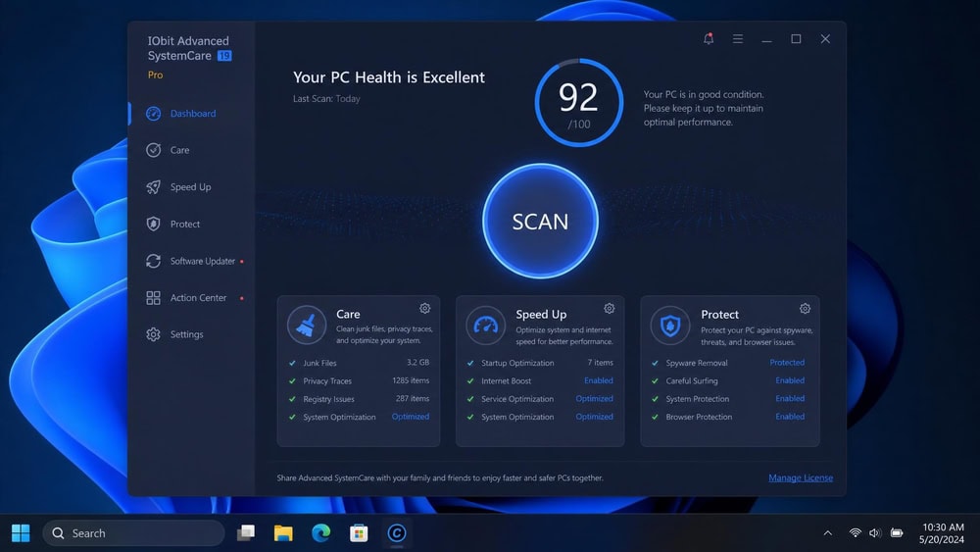
Task: Click the Action Center grid icon
Action: pos(153,297)
